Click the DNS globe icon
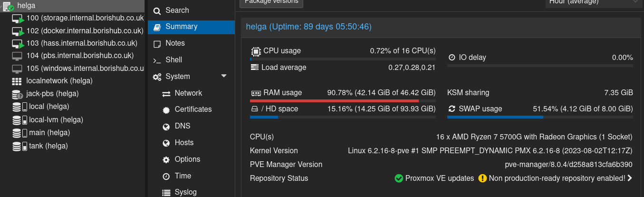This screenshot has width=644, height=197. 166,127
